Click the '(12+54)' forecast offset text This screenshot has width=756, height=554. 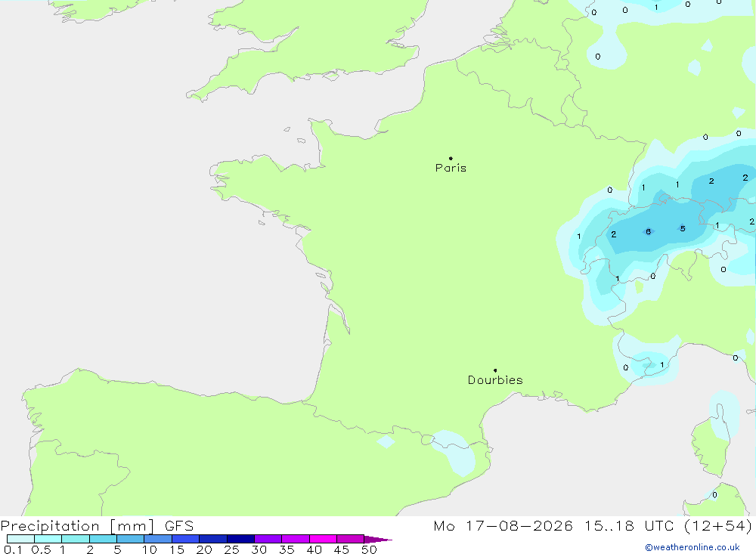pyautogui.click(x=717, y=525)
